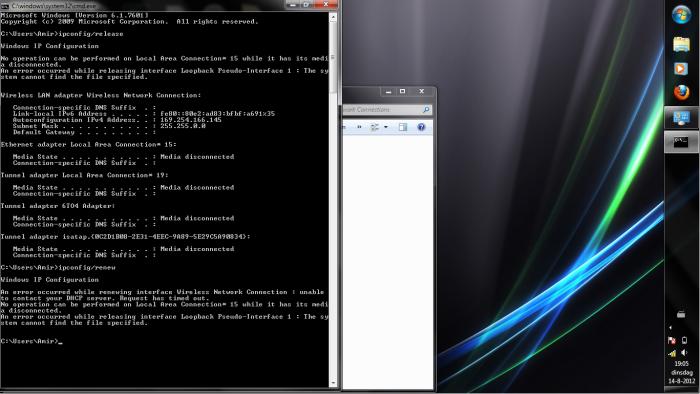Open the Windows Start orb
700x394 pixels.
681,14
